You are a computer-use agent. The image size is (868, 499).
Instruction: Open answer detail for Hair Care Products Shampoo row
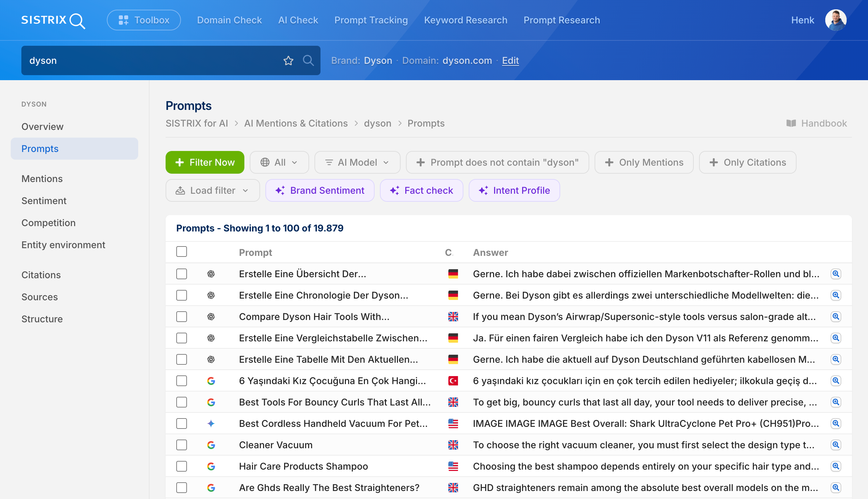tap(836, 466)
